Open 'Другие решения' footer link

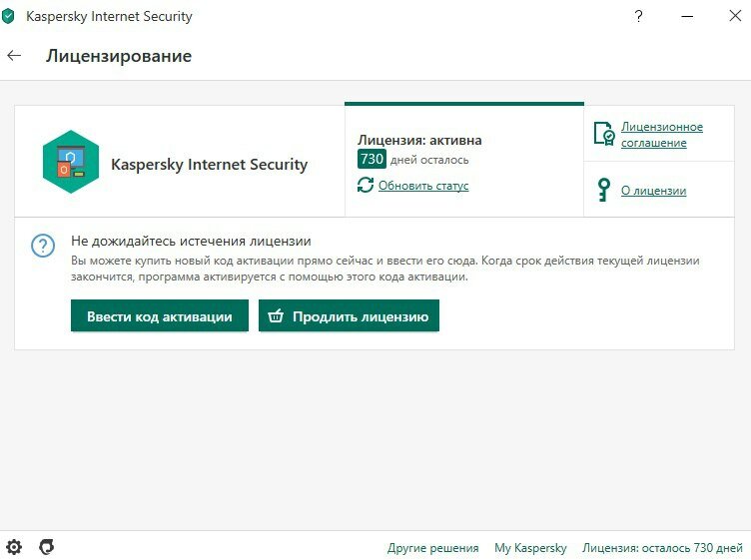[433, 548]
